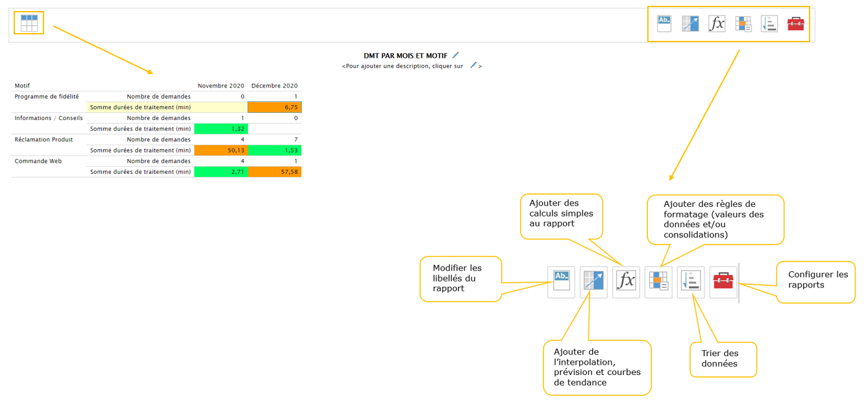This screenshot has height=410, width=868.
Task: Click the small 'Ab' edit labels icon in top toolbar
Action: [x=664, y=24]
